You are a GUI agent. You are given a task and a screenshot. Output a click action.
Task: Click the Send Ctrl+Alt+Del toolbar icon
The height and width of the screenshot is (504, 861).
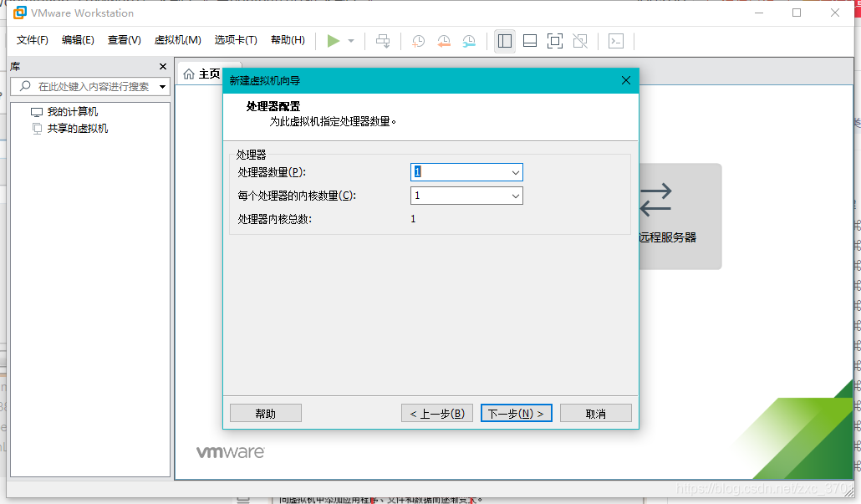coord(383,41)
